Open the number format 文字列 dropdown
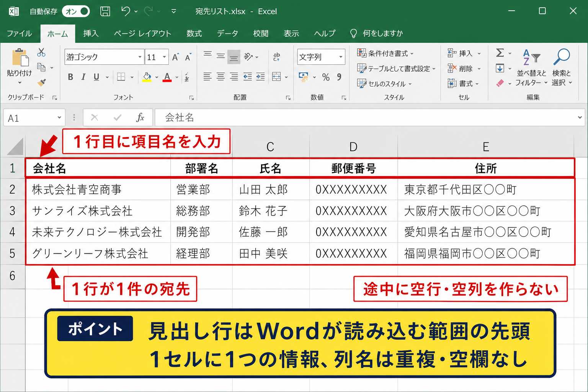Image resolution: width=588 pixels, height=392 pixels. 341,57
